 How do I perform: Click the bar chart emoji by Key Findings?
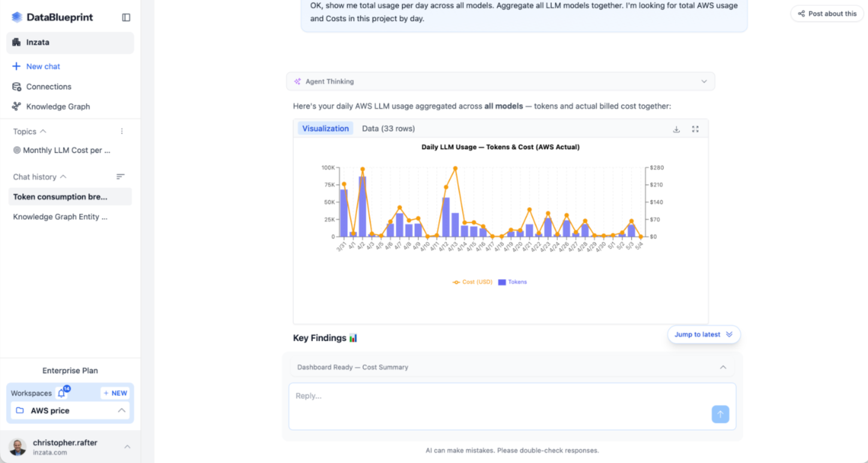pos(353,338)
